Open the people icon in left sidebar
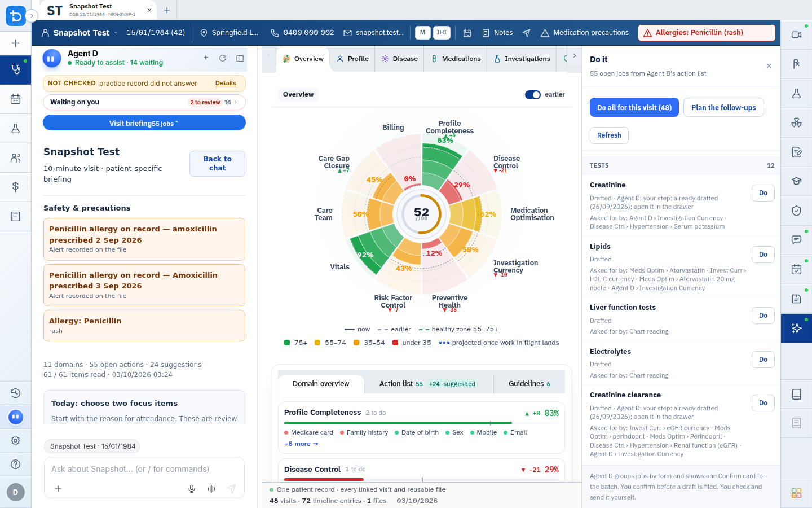Viewport: 812px width, 508px height. pyautogui.click(x=16, y=158)
